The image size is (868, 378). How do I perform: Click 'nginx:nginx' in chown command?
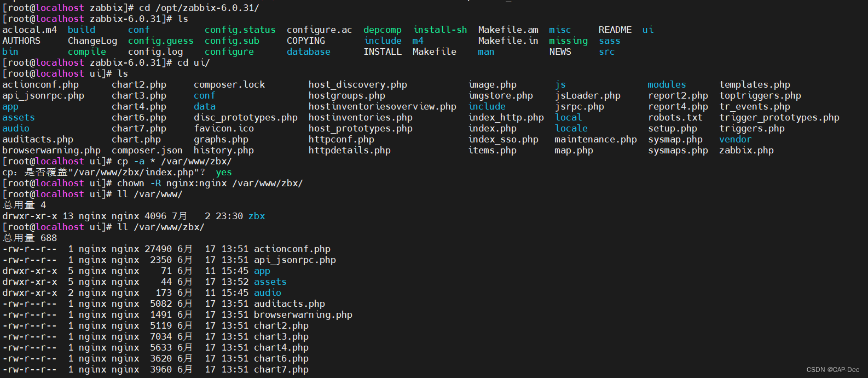click(x=196, y=183)
